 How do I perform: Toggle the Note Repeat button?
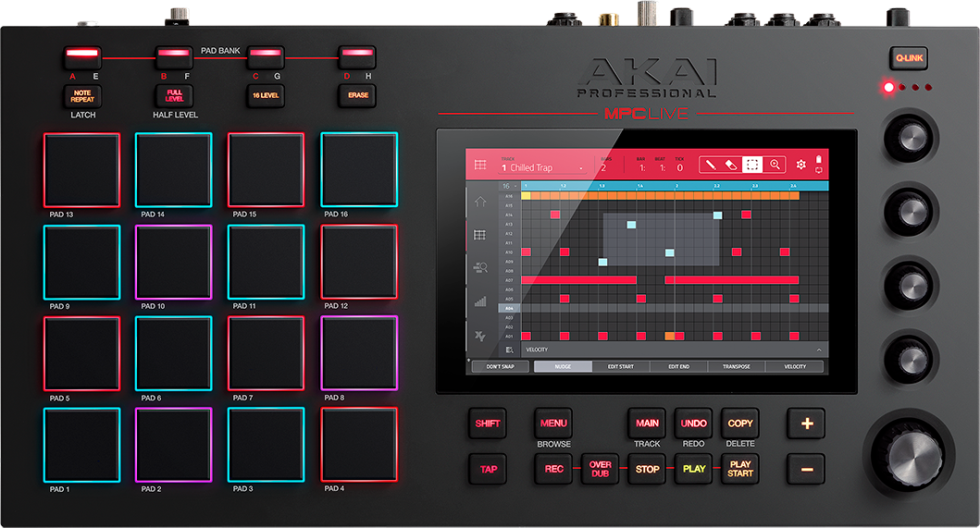pos(82,95)
